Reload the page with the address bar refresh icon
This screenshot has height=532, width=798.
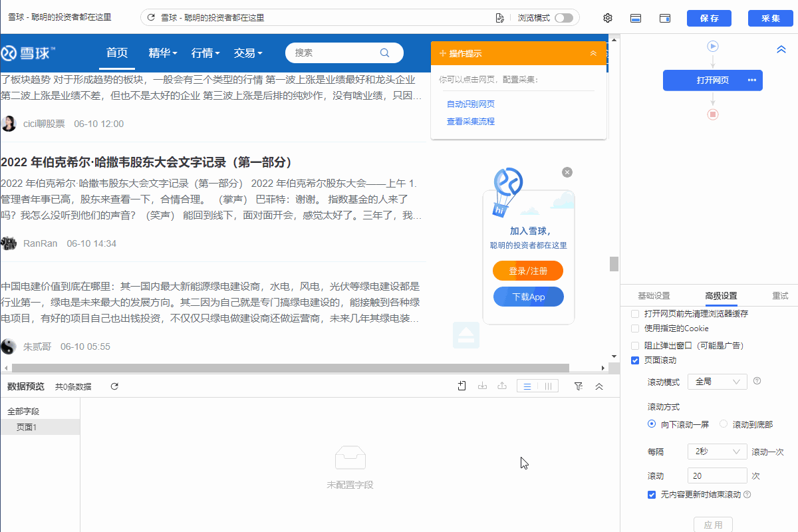[x=151, y=18]
